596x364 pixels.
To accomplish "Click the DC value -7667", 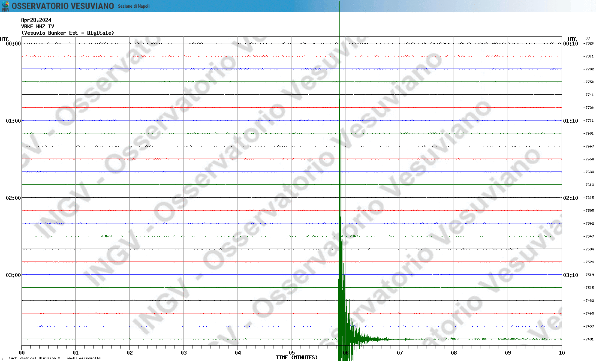I will (x=589, y=146).
